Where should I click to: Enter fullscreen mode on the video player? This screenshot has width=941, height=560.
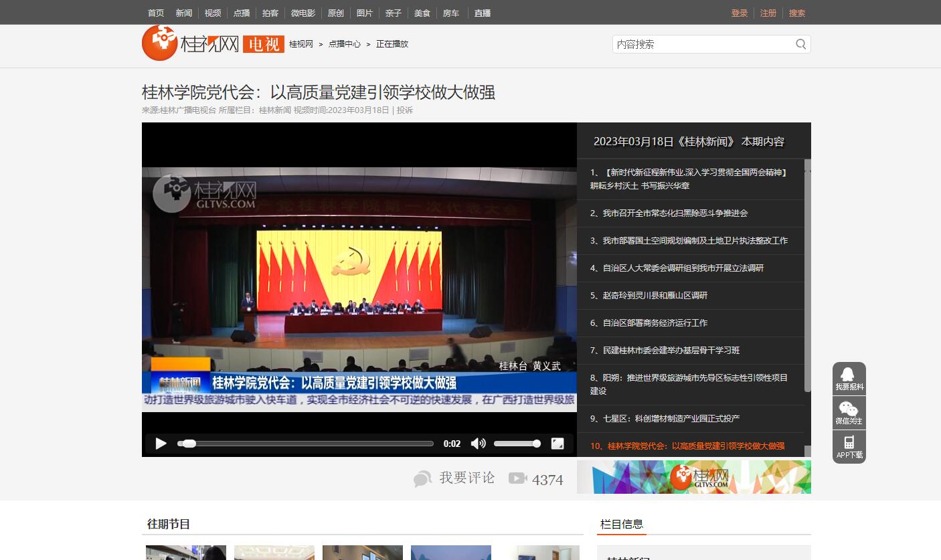[x=557, y=444]
